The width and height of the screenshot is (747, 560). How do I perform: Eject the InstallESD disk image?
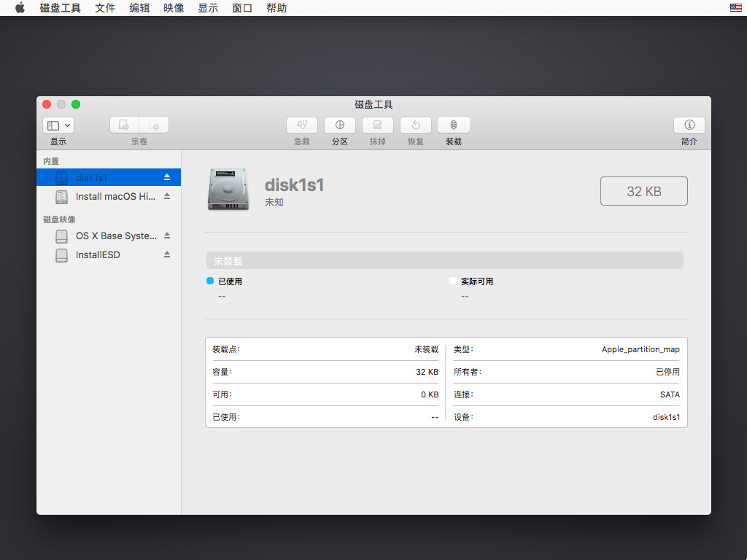167,254
